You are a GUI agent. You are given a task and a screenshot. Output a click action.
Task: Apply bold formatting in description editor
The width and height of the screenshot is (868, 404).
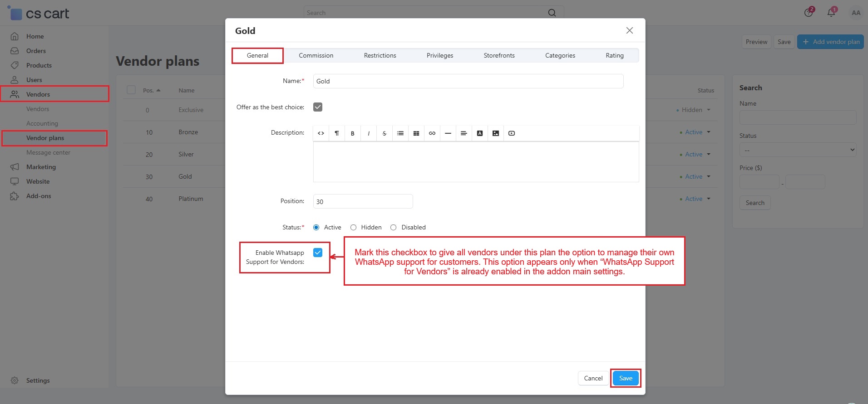click(x=352, y=133)
